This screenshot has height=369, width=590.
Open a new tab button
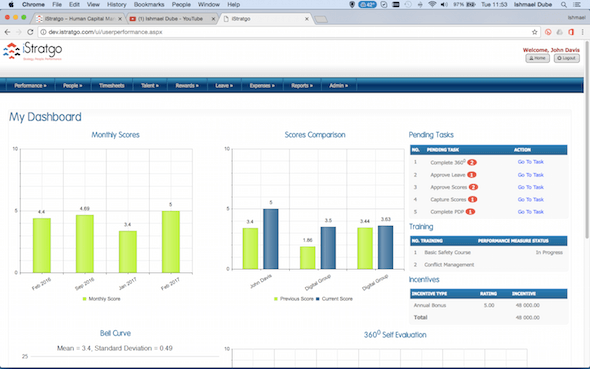[x=321, y=19]
